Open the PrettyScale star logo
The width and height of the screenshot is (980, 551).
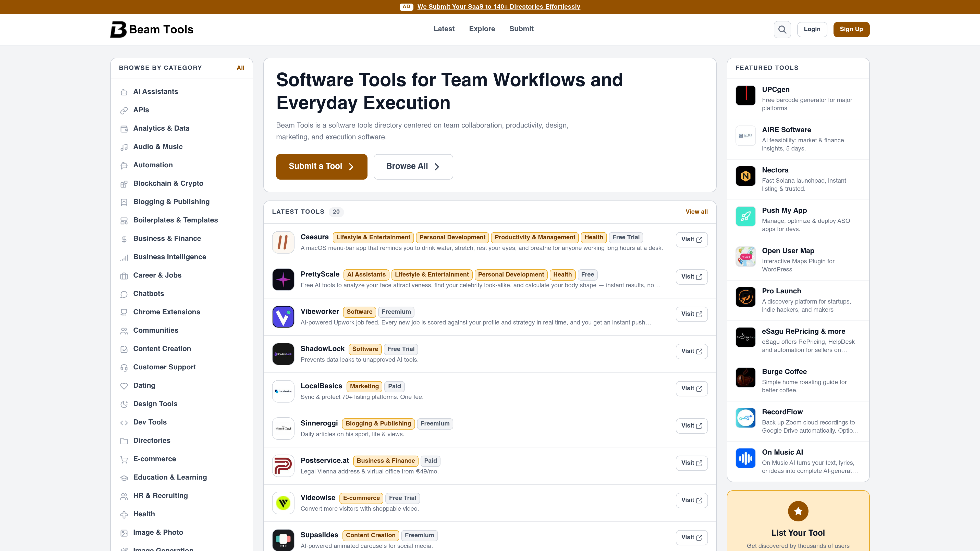coord(283,280)
